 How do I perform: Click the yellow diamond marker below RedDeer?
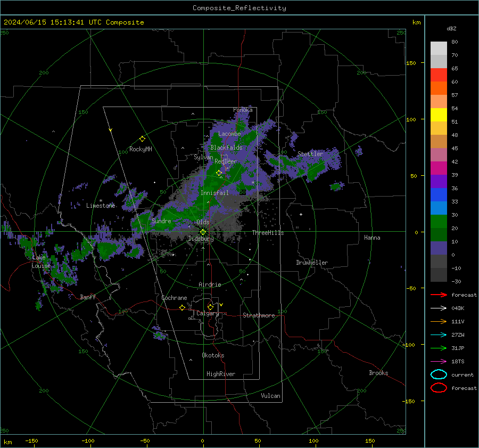[219, 173]
